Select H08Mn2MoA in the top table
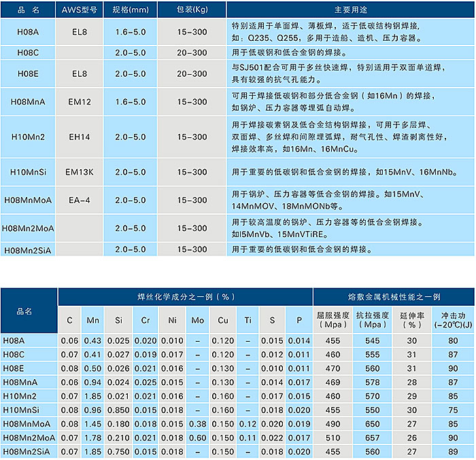 tap(29, 228)
